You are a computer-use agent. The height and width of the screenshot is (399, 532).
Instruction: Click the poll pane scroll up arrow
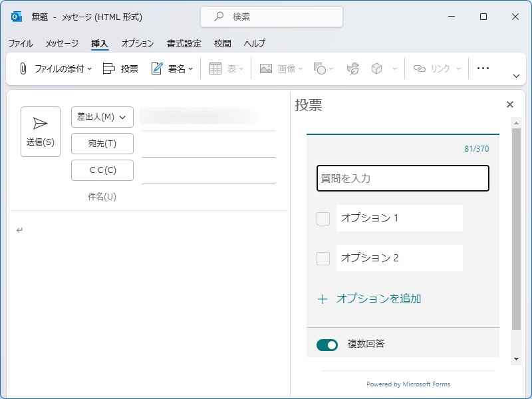pyautogui.click(x=516, y=123)
